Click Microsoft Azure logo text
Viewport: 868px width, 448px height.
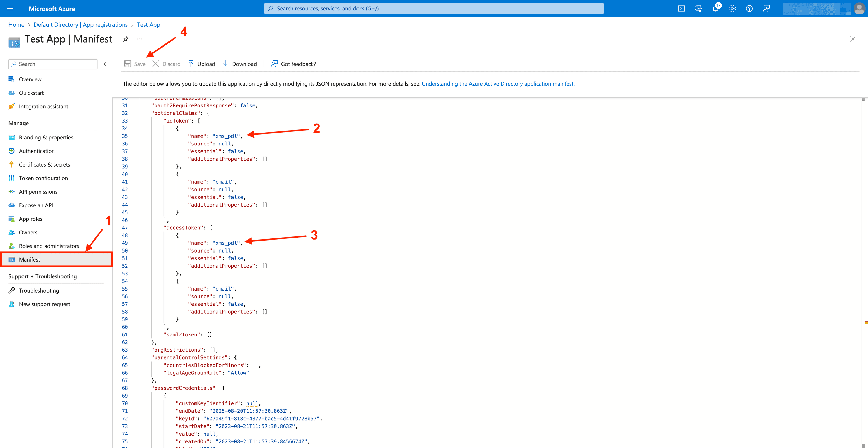(x=52, y=9)
